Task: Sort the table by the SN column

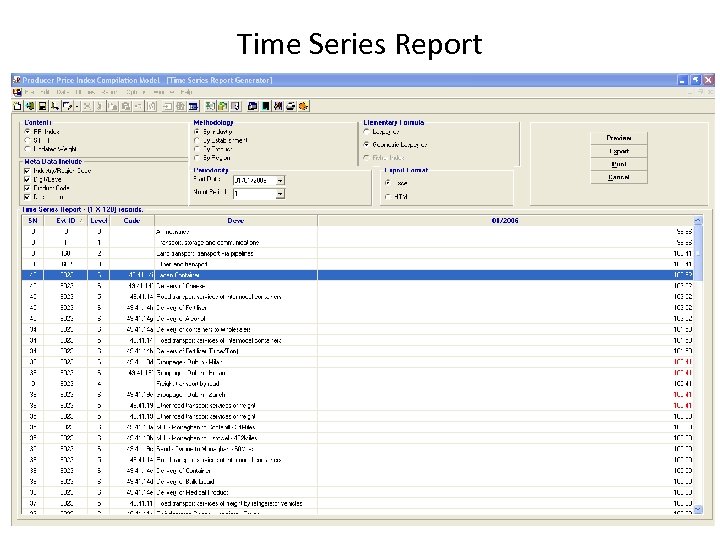Action: pyautogui.click(x=33, y=221)
